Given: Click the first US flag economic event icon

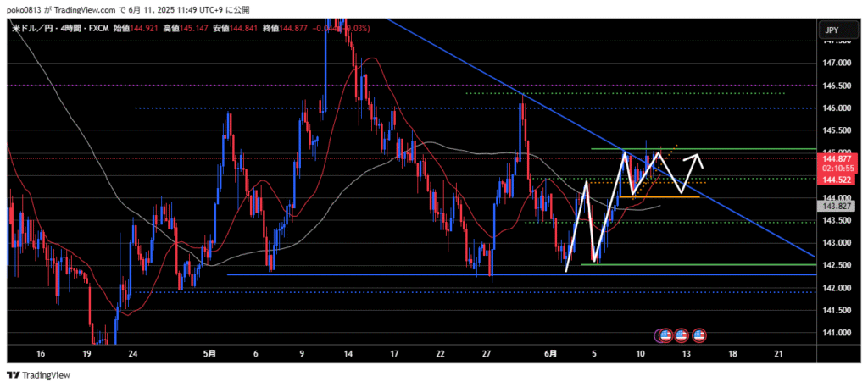Looking at the screenshot, I should tap(665, 335).
